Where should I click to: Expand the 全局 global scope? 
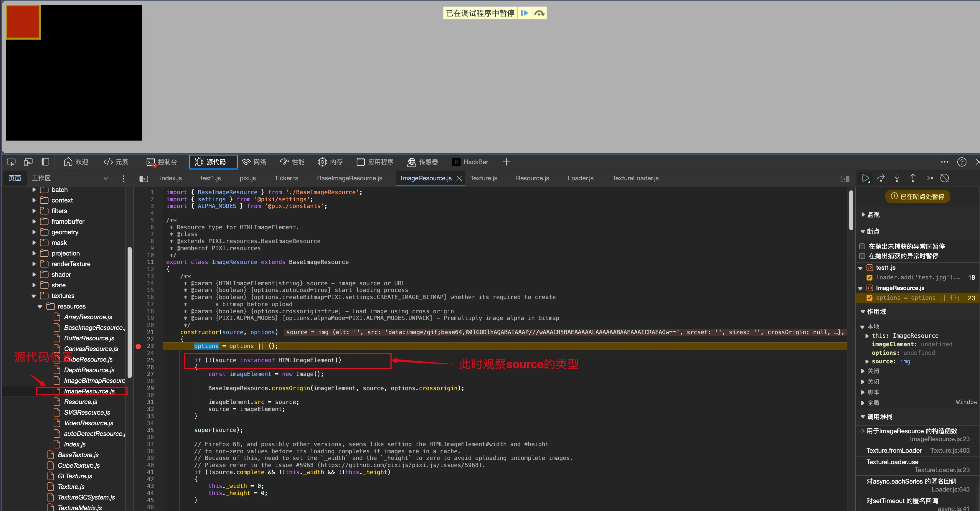pyautogui.click(x=863, y=403)
